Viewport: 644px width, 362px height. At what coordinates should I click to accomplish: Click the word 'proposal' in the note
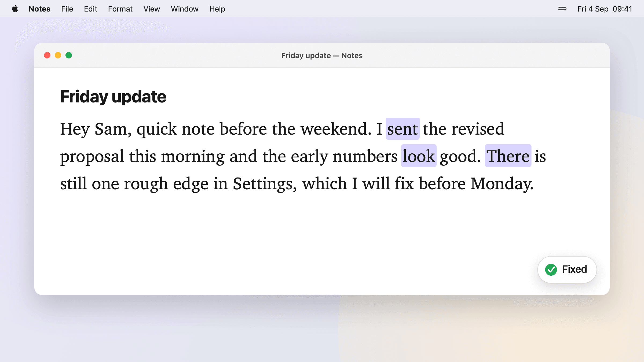[x=92, y=157]
